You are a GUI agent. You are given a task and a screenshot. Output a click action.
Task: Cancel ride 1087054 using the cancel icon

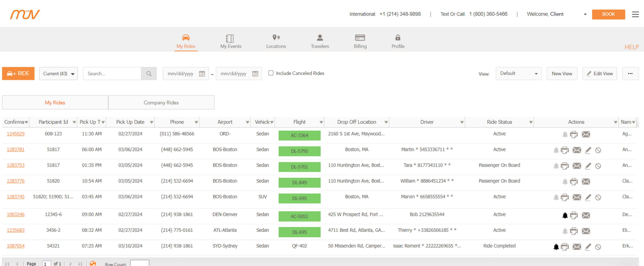[598, 247]
